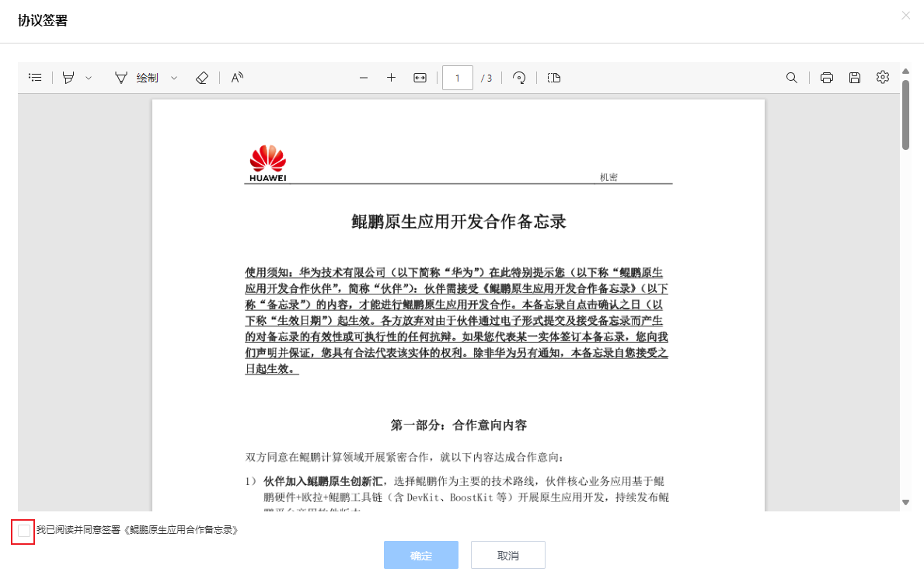Open the table of contents sidebar
This screenshot has width=924, height=579.
[x=35, y=77]
